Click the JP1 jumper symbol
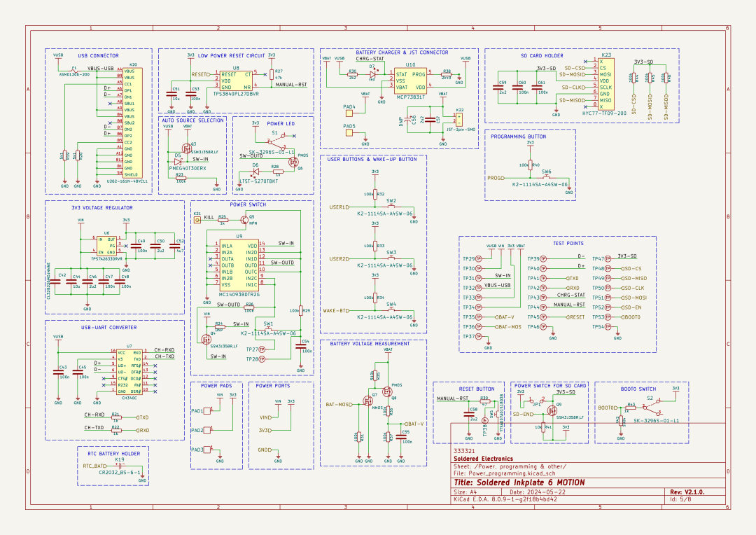 click(x=536, y=401)
